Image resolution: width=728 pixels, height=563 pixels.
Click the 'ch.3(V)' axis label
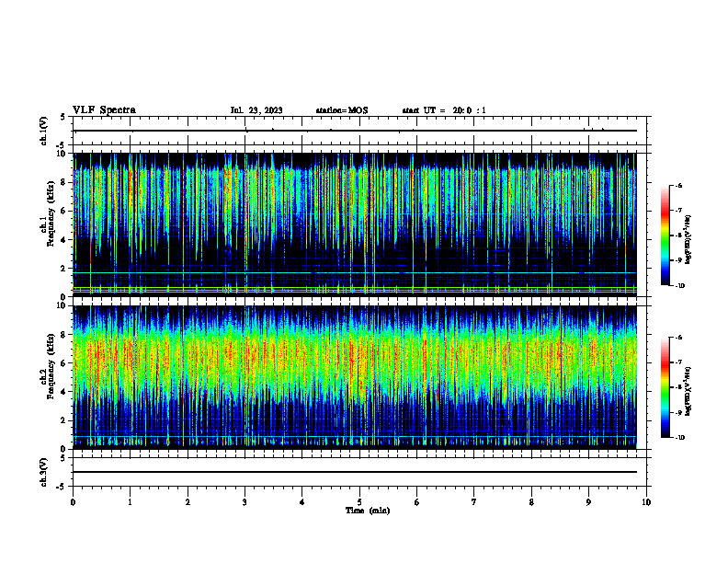click(44, 472)
